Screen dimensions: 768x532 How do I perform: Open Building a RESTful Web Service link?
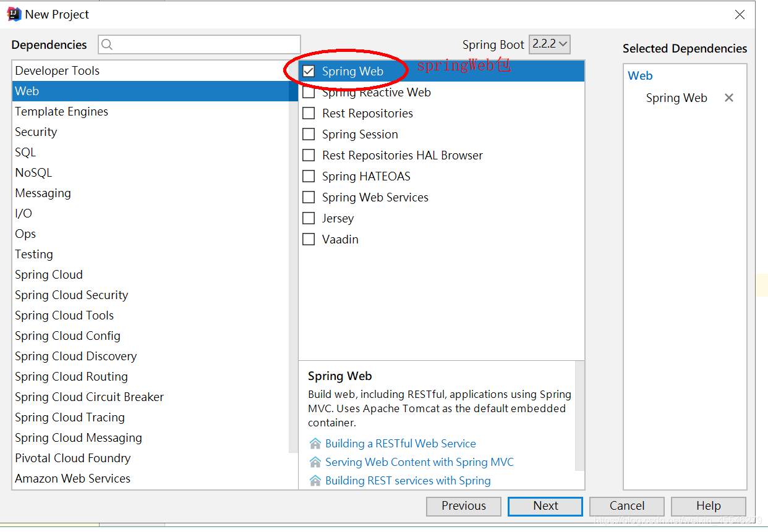(401, 444)
